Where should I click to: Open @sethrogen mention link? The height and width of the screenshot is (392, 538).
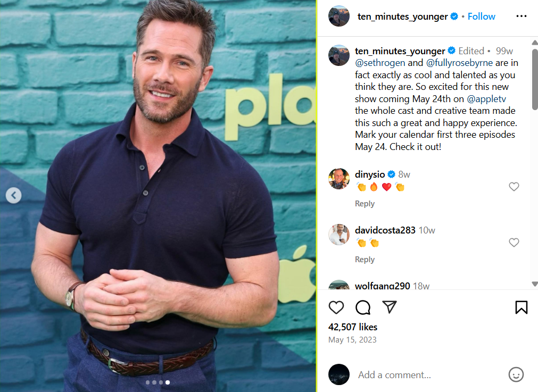(380, 63)
